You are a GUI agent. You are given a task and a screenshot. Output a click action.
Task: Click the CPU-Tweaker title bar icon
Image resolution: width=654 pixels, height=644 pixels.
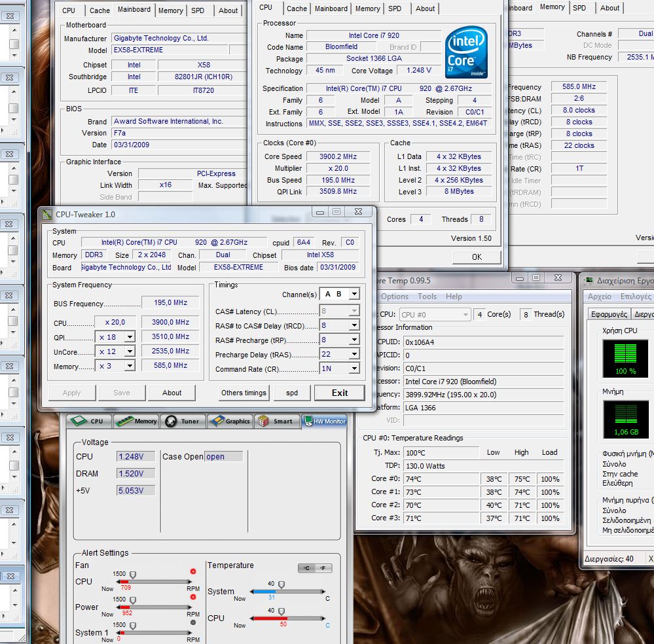click(x=47, y=215)
